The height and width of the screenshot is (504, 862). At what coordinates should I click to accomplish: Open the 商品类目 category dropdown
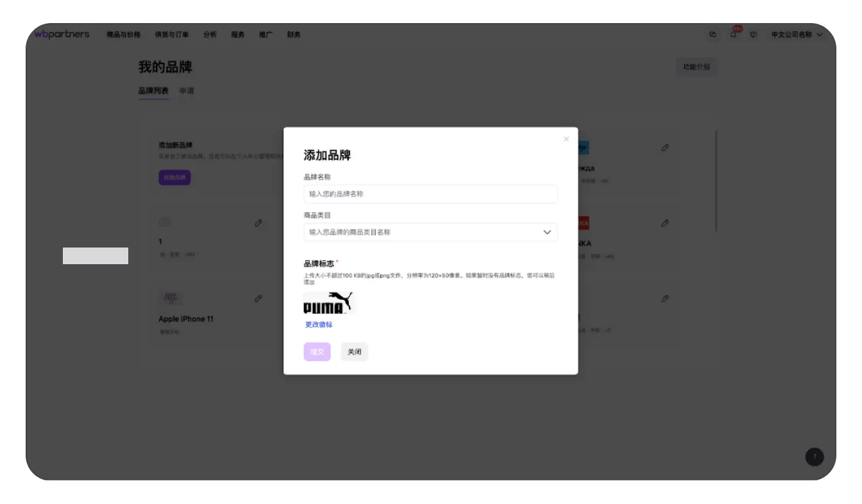point(430,232)
